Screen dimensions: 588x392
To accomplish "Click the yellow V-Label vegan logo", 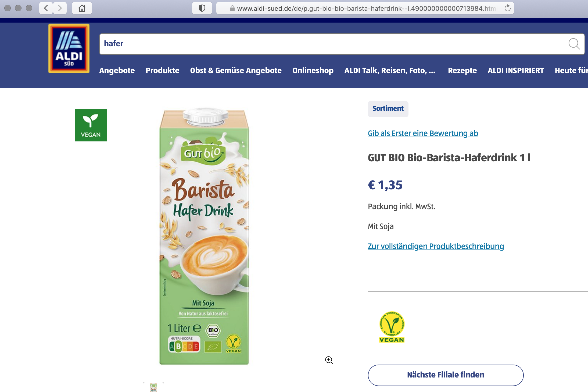I will [x=392, y=327].
